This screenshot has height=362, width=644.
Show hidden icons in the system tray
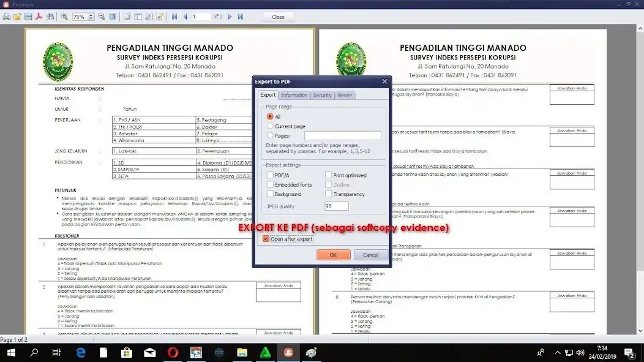click(x=558, y=352)
